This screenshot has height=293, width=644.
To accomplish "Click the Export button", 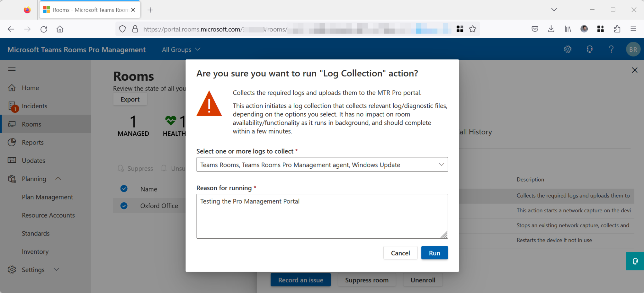I will (x=130, y=99).
